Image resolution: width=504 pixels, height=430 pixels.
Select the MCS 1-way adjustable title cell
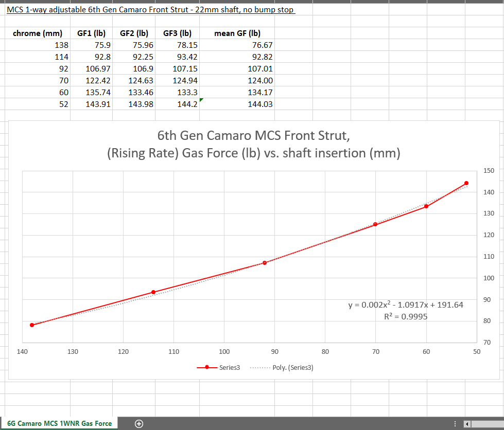[x=150, y=10]
